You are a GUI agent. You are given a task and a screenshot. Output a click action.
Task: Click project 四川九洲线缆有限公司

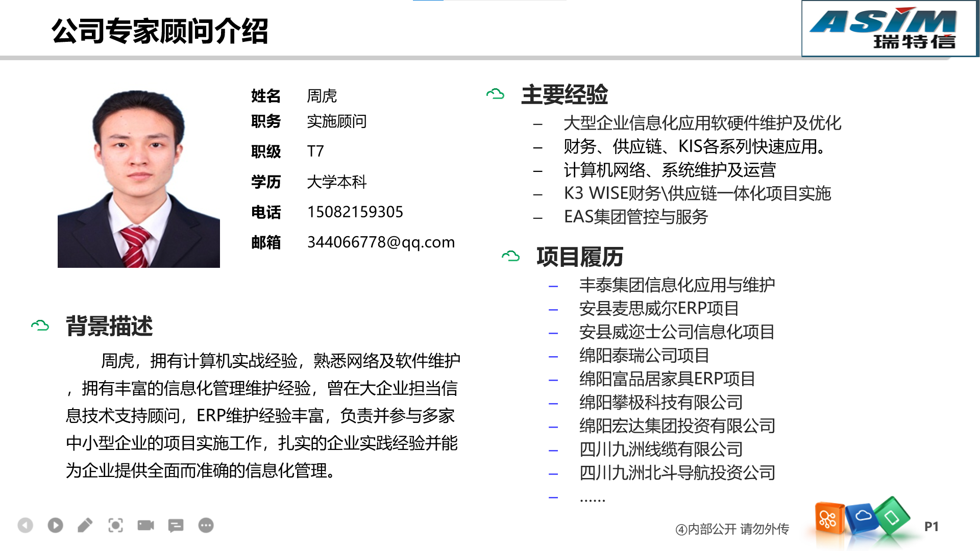coord(661,449)
